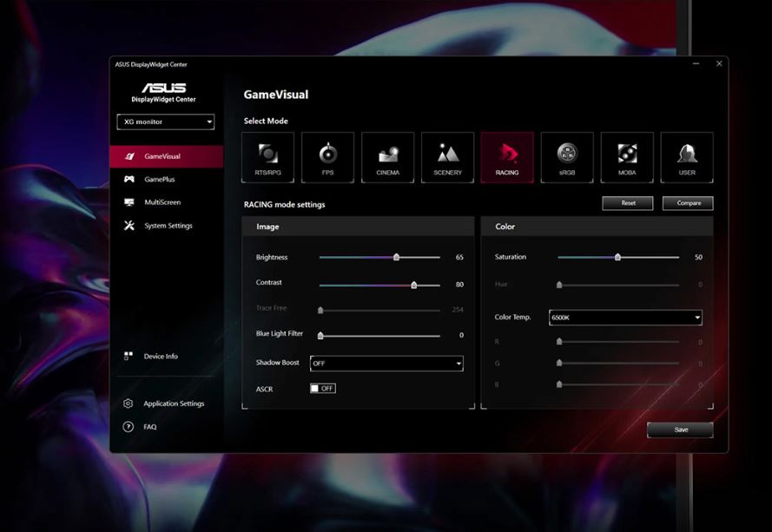Select the RTS/RPG mode icon
Viewport: 772px width, 532px height.
coord(267,157)
